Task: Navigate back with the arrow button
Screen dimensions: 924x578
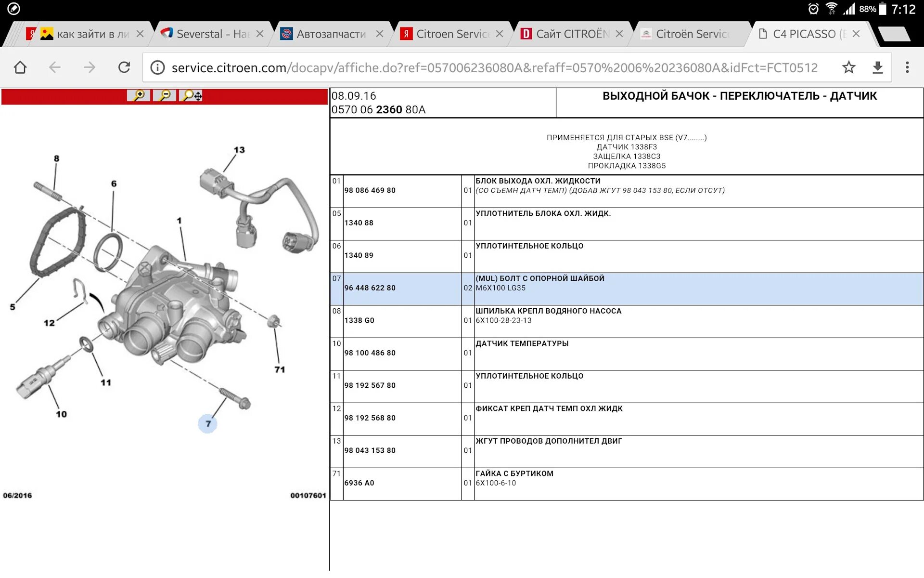Action: click(x=55, y=67)
